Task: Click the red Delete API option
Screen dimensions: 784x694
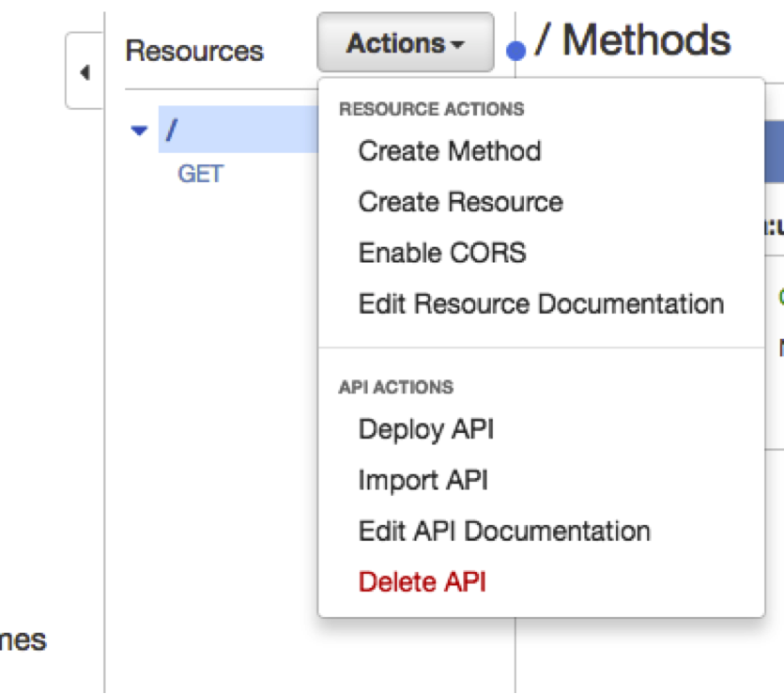Action: (422, 582)
